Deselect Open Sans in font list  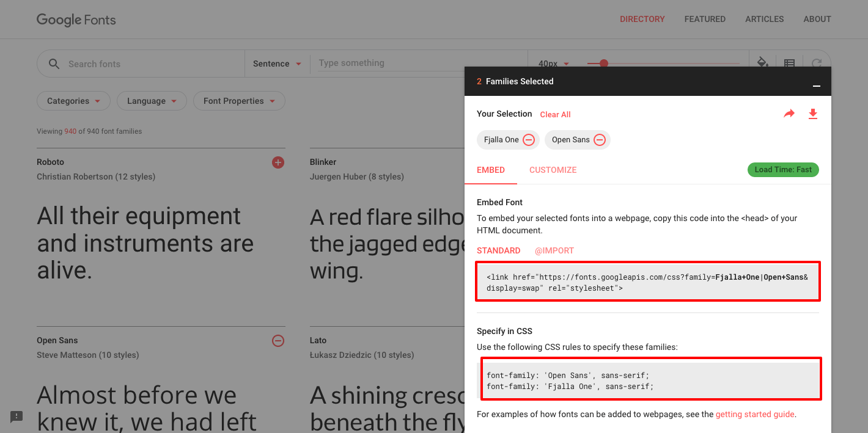(x=278, y=341)
